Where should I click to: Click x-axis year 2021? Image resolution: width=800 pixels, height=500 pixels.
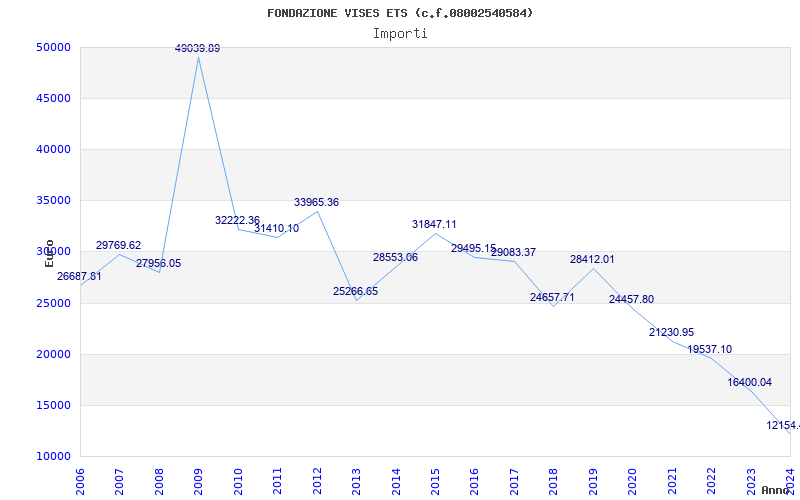pyautogui.click(x=672, y=481)
